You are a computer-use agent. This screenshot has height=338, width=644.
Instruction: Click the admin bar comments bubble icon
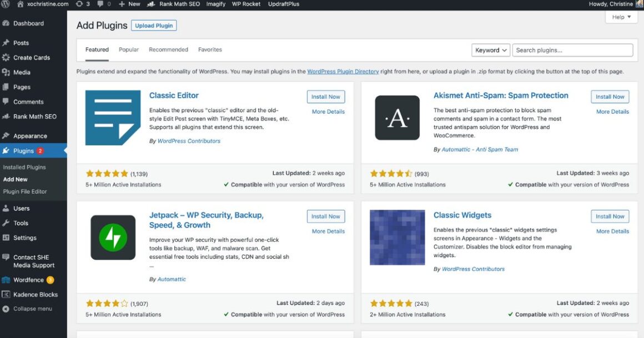point(100,4)
